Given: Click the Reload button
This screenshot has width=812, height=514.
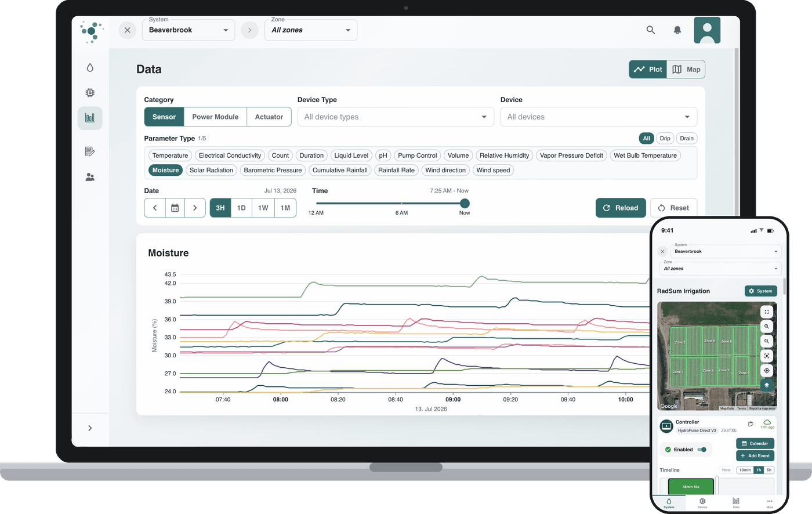Looking at the screenshot, I should click(x=621, y=208).
